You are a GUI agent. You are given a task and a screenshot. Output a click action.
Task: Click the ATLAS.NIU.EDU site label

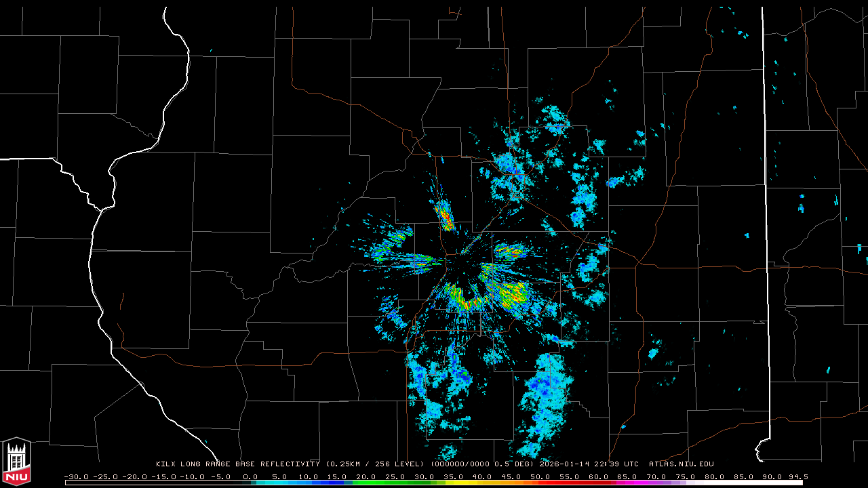(x=682, y=464)
